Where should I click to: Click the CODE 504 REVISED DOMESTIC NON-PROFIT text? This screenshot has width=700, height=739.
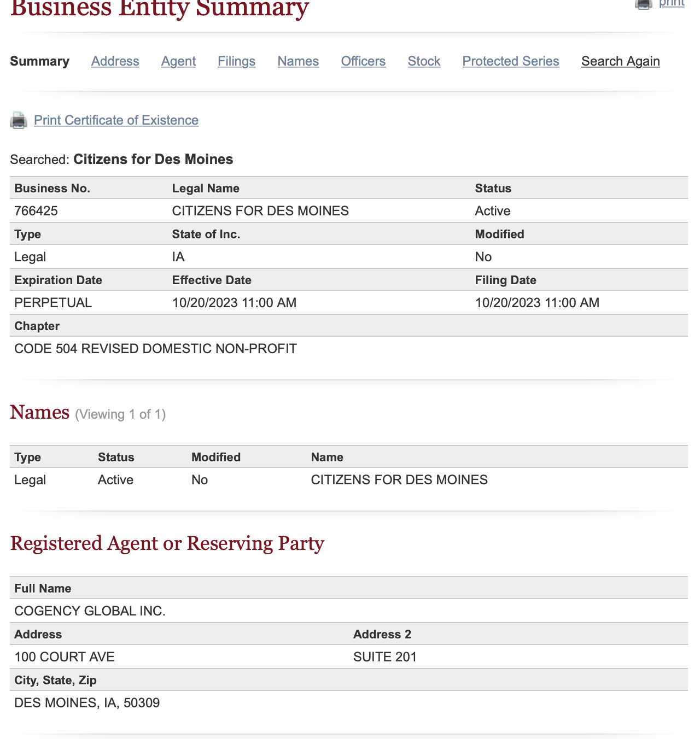(x=155, y=349)
